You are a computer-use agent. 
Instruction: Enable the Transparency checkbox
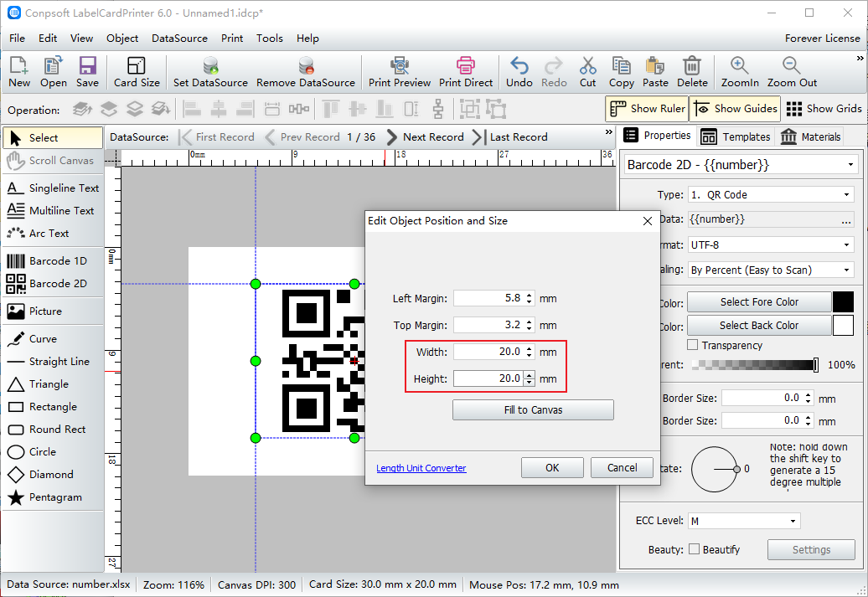coord(692,345)
